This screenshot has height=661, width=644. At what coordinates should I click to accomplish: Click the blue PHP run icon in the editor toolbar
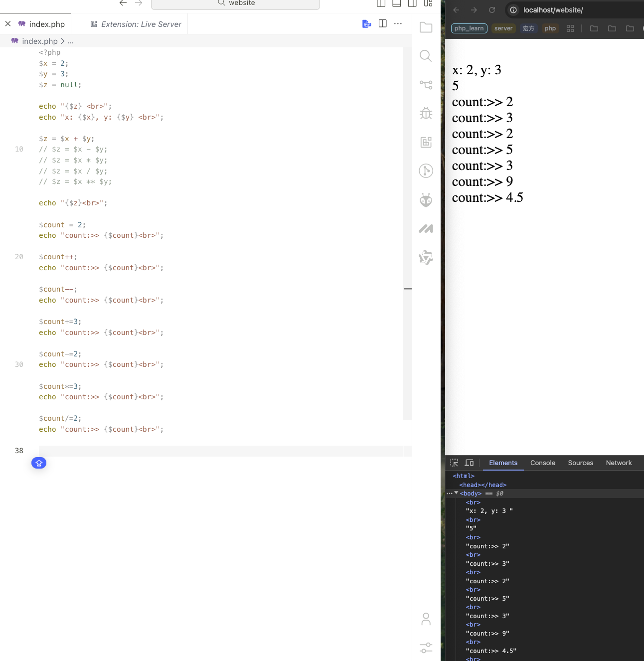[367, 24]
